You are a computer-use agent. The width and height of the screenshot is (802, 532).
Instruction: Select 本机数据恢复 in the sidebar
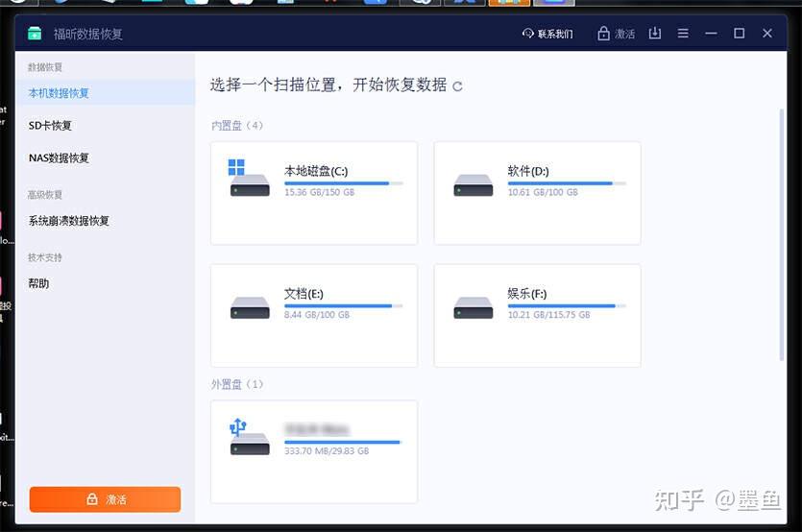105,93
